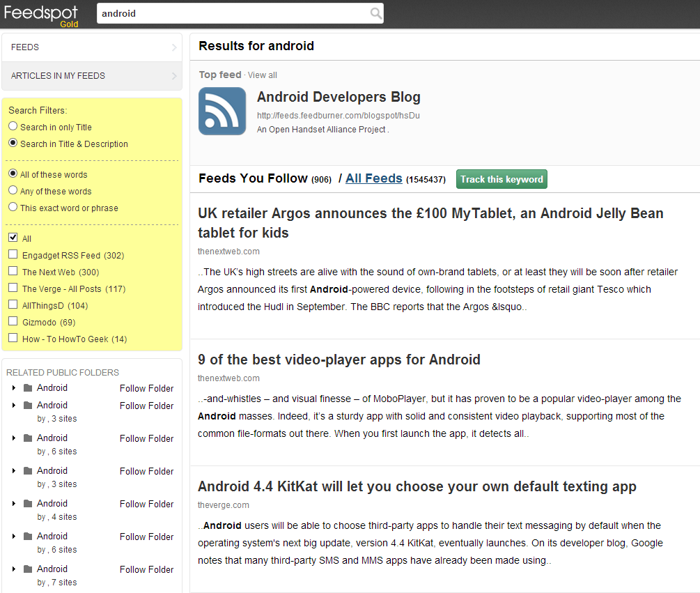Click the Articles In My Feeds arrow

coord(174,76)
